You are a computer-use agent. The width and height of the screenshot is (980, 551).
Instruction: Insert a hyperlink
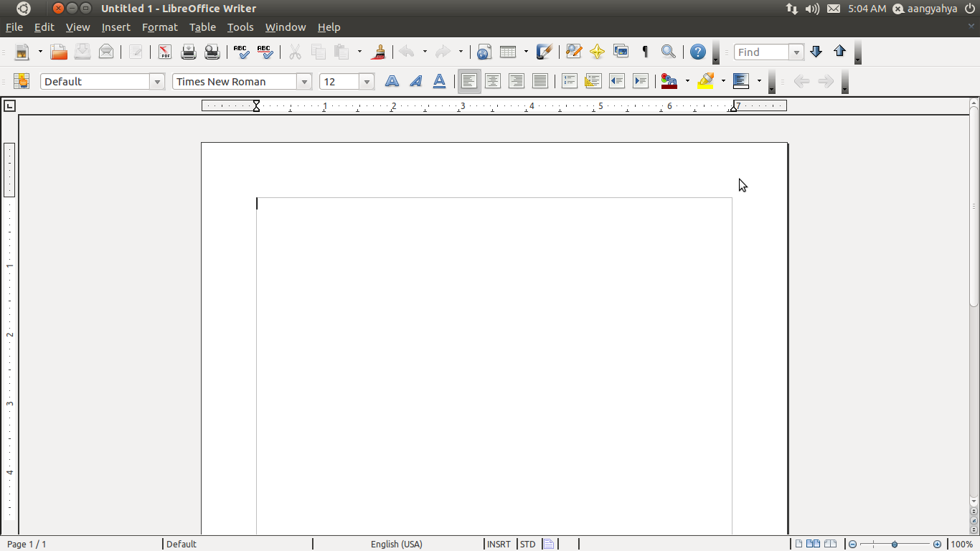click(483, 52)
